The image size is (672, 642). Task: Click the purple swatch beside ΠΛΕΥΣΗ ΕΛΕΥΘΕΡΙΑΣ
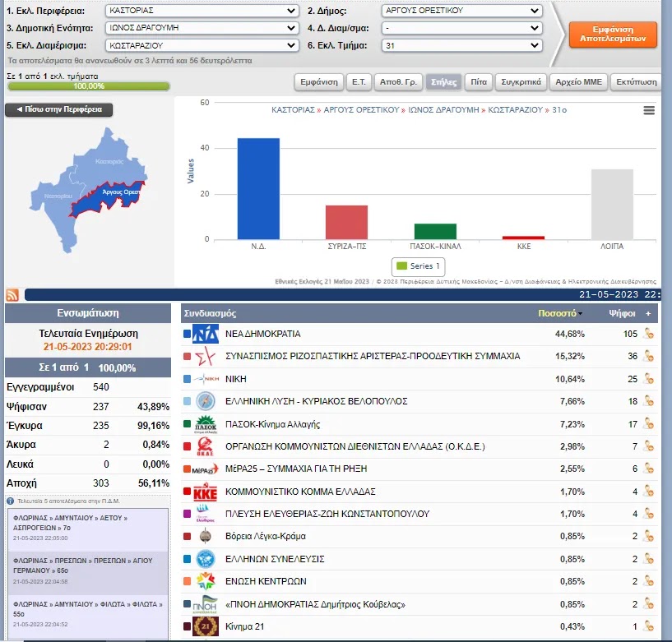pyautogui.click(x=187, y=514)
